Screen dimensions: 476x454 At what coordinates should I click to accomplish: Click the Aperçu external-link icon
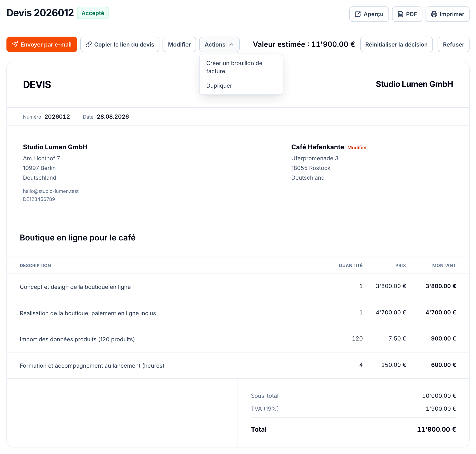[358, 14]
